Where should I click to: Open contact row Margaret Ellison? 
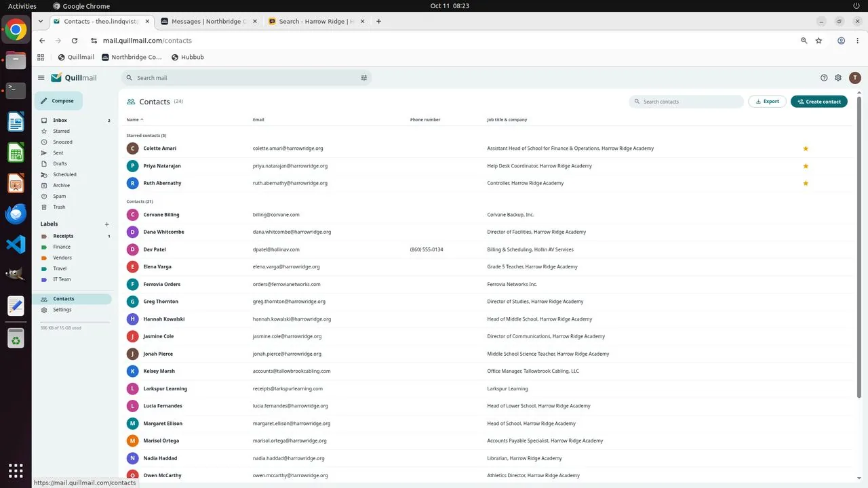488,424
